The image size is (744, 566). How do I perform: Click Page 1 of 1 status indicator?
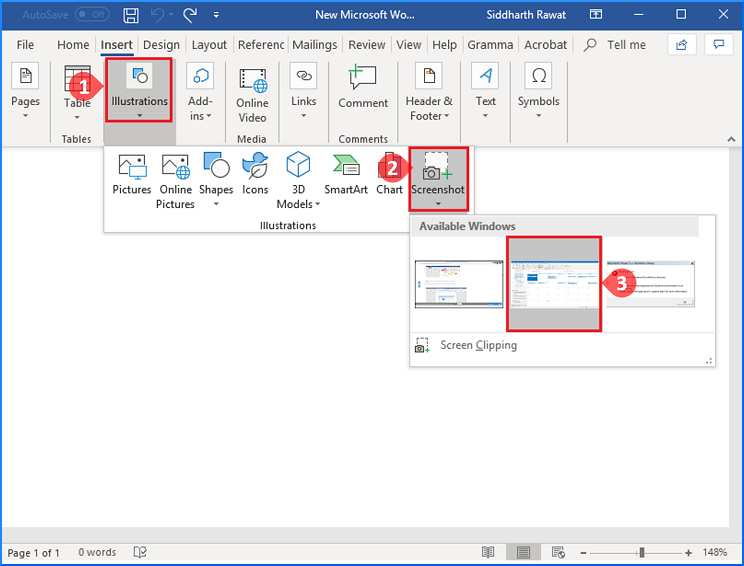point(34,553)
